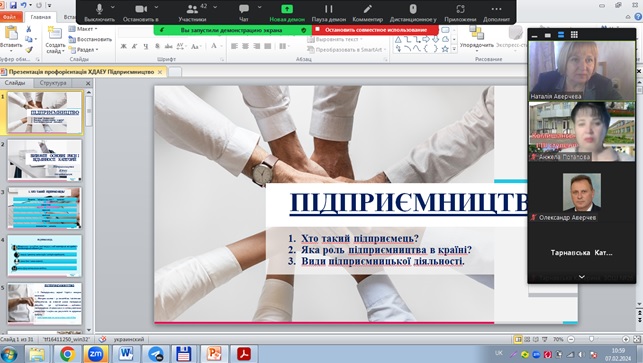This screenshot has width=643, height=363.
Task: Zoom out with minus button
Action: coord(571,339)
